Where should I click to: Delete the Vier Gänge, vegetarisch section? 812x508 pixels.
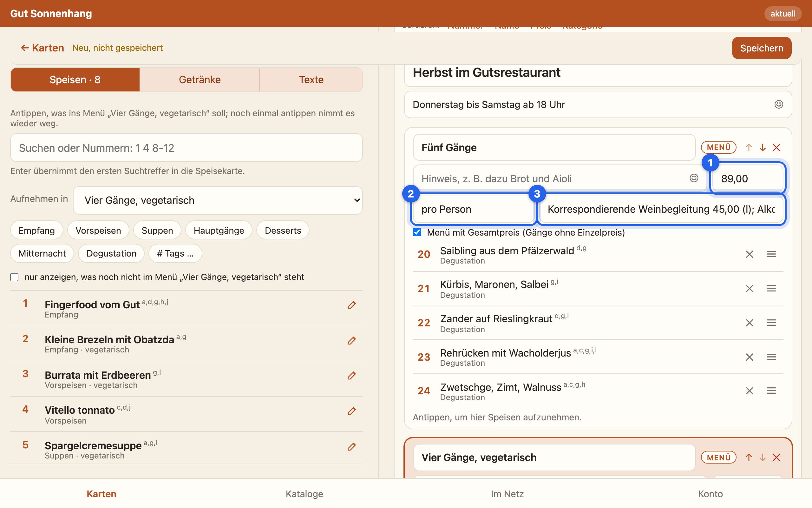point(776,457)
